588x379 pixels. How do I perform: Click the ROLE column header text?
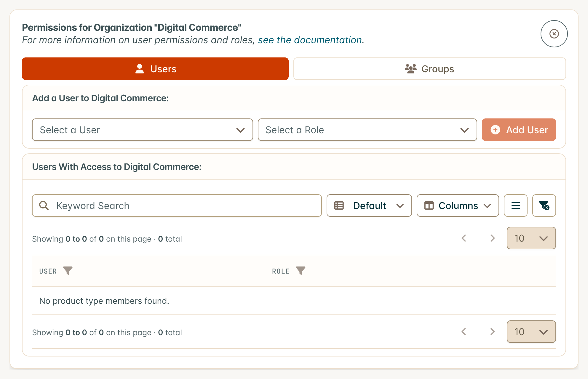(x=281, y=271)
